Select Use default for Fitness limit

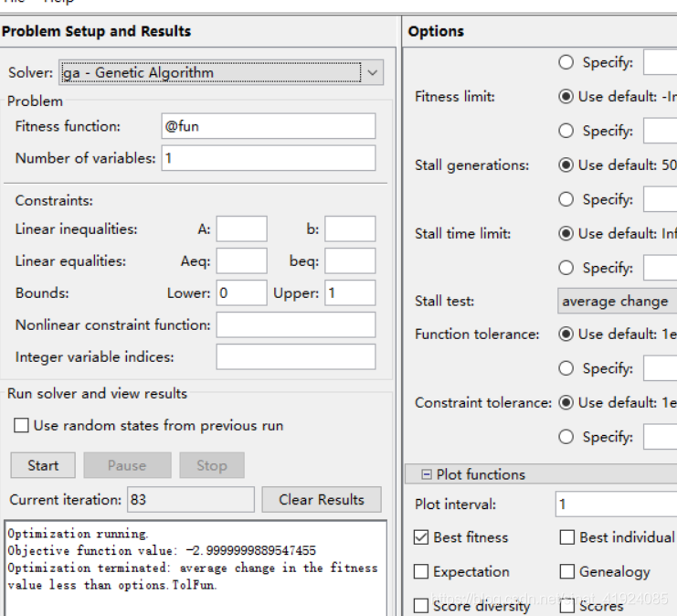566,96
